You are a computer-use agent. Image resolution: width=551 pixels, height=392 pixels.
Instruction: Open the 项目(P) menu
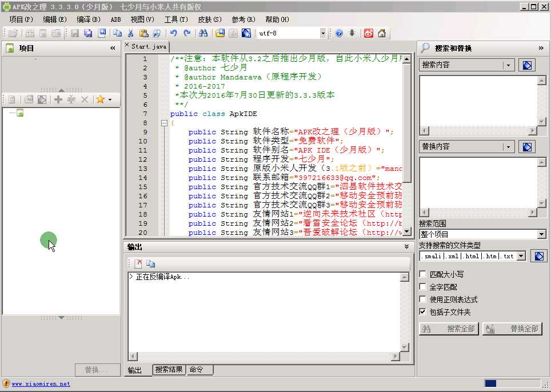pyautogui.click(x=21, y=19)
